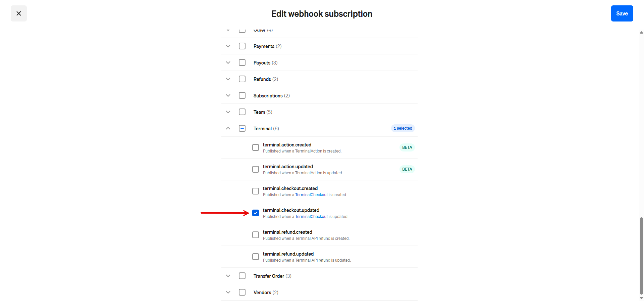Image resolution: width=644 pixels, height=306 pixels.
Task: Enable terminal.action.created event
Action: click(x=256, y=147)
